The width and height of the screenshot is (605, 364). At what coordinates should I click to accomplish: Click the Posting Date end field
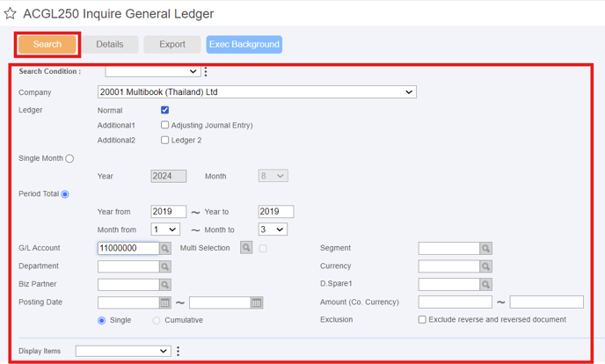tap(220, 302)
